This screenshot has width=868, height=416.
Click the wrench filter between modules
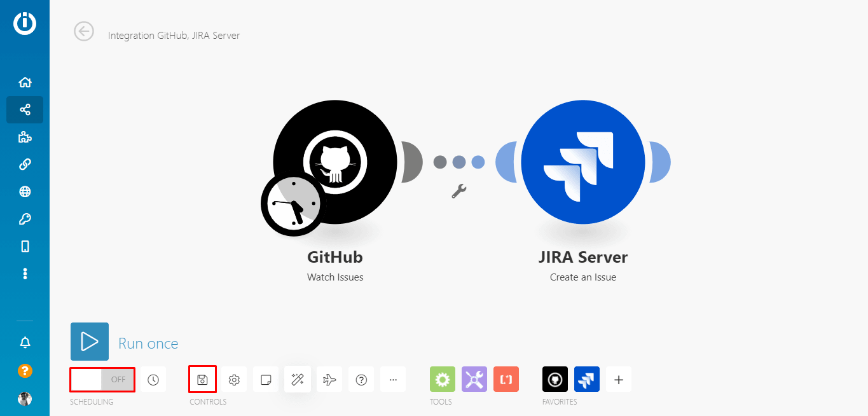click(x=458, y=191)
